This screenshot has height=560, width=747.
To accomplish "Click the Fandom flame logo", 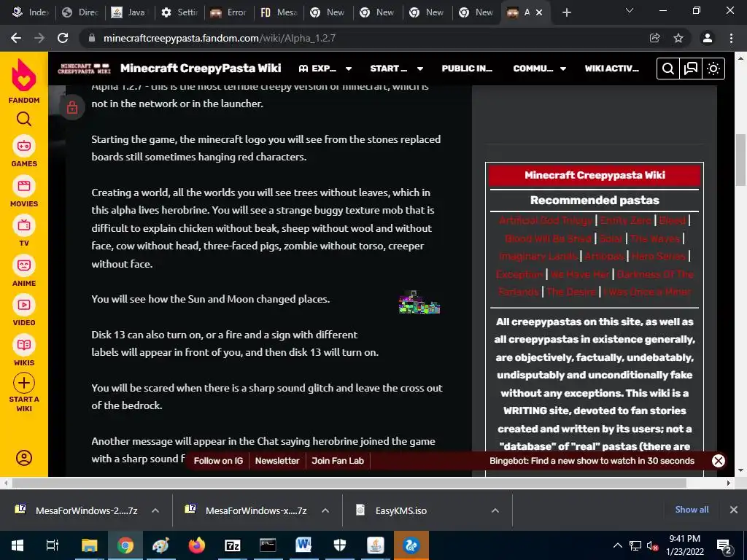I will pyautogui.click(x=24, y=75).
